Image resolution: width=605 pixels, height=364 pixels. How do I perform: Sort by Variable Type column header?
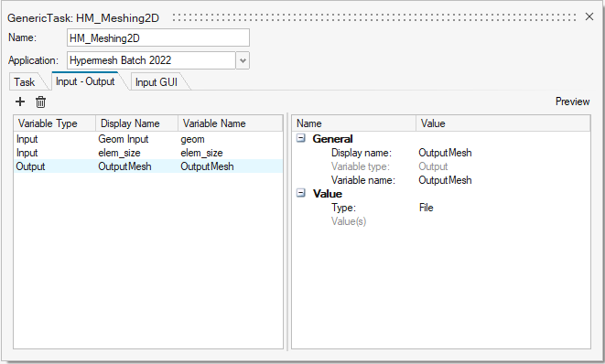pos(55,123)
